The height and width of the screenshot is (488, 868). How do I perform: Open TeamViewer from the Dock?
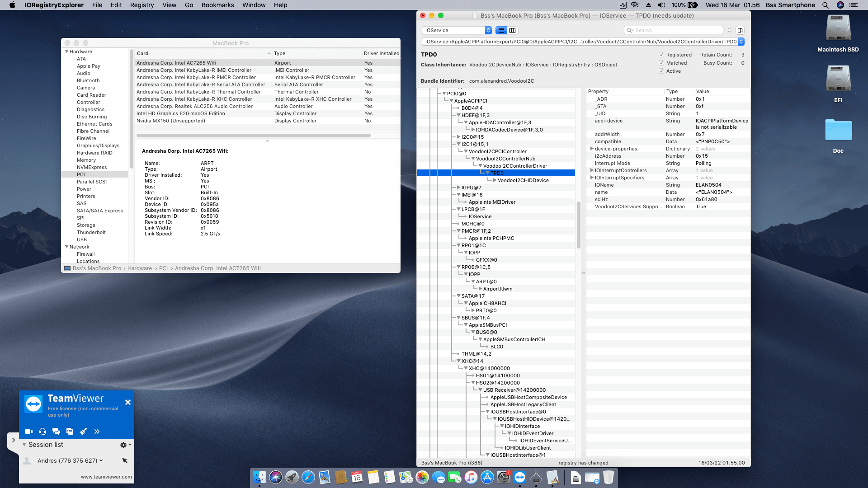click(520, 477)
